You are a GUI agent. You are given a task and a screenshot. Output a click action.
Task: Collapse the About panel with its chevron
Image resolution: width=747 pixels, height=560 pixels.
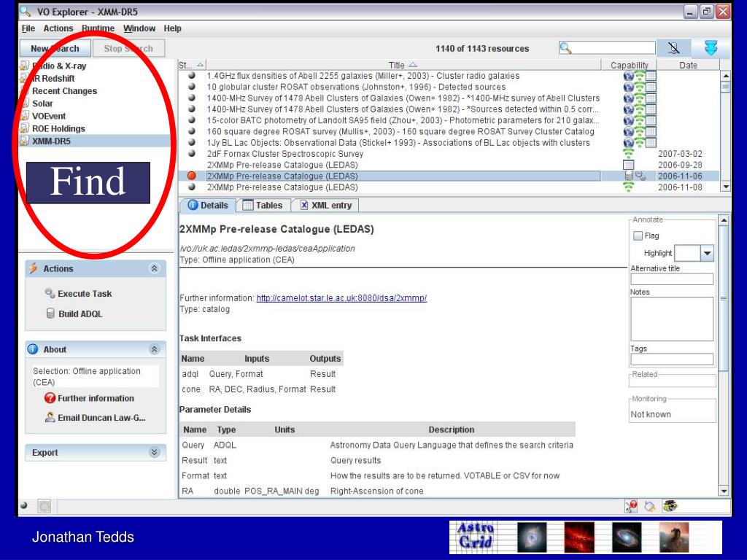point(155,349)
